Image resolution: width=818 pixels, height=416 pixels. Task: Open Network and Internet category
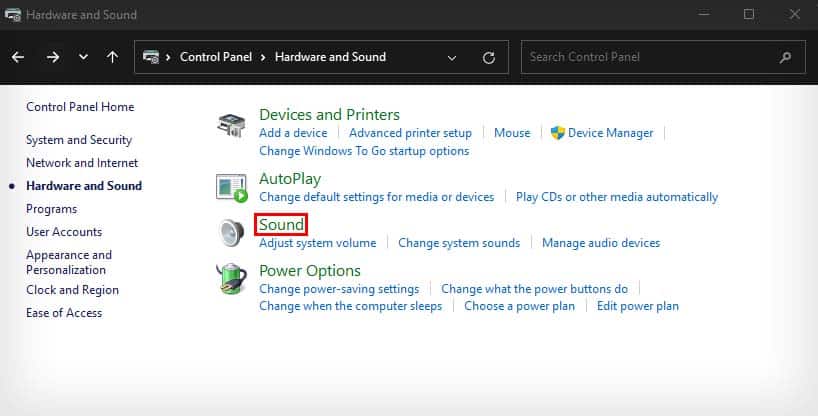click(82, 163)
